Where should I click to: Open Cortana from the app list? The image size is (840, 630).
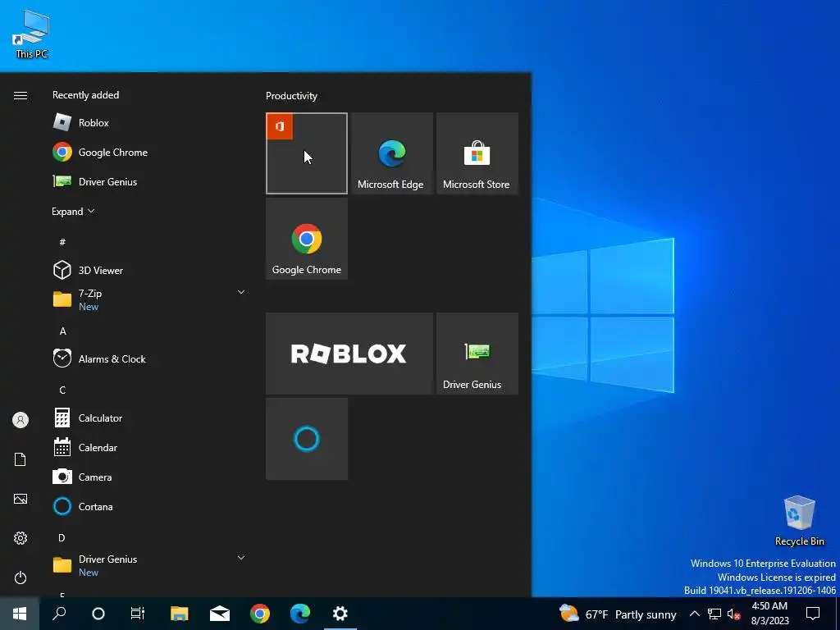point(148,506)
